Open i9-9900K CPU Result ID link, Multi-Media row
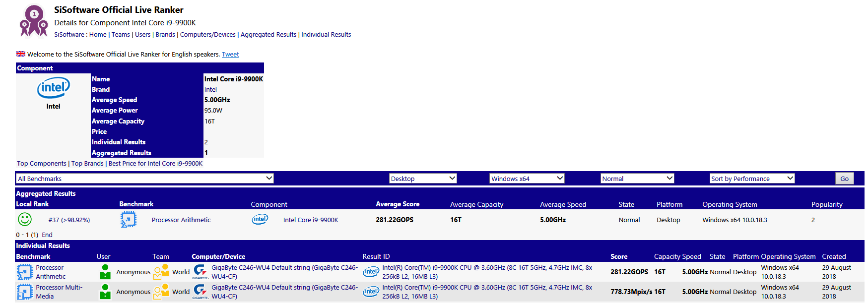 tap(487, 292)
